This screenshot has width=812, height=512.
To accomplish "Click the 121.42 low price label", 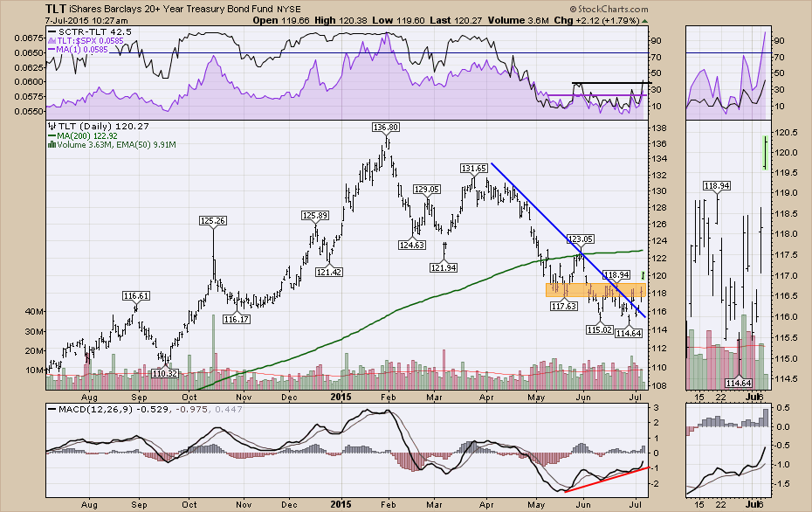I will (x=329, y=272).
